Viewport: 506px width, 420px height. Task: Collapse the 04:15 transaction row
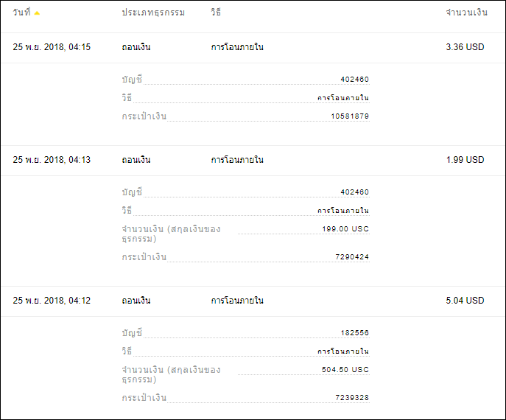[253, 47]
